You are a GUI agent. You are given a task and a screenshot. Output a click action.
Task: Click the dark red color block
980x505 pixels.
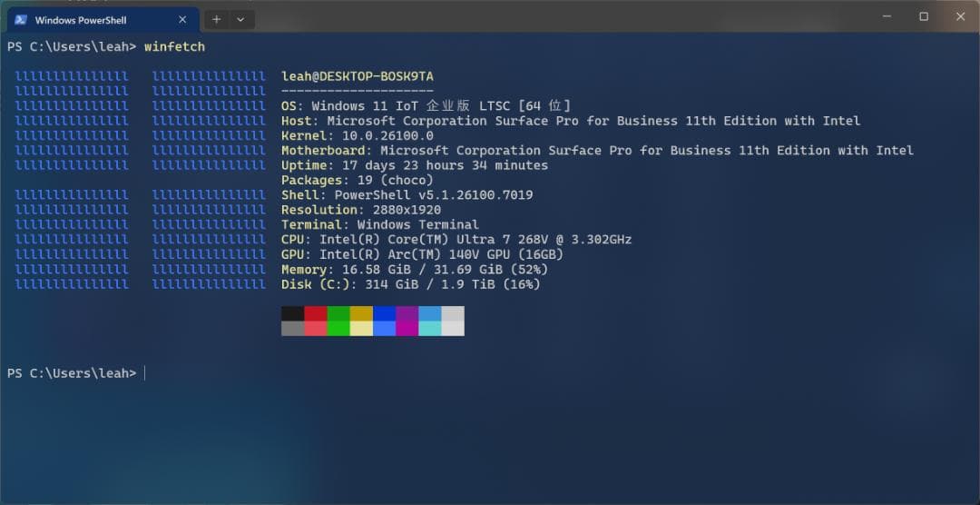(316, 313)
